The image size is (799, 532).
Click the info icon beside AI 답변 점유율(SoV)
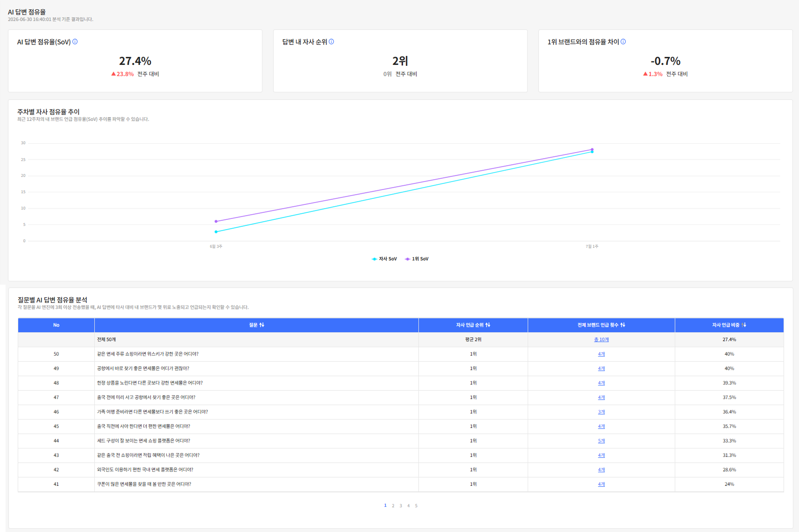[75, 42]
